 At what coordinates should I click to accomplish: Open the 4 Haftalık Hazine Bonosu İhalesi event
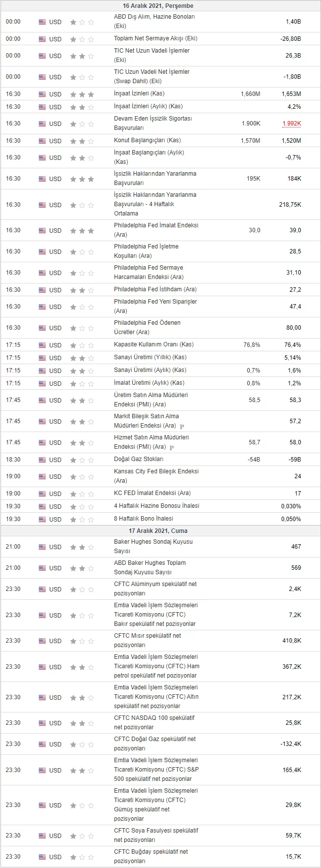tap(156, 506)
